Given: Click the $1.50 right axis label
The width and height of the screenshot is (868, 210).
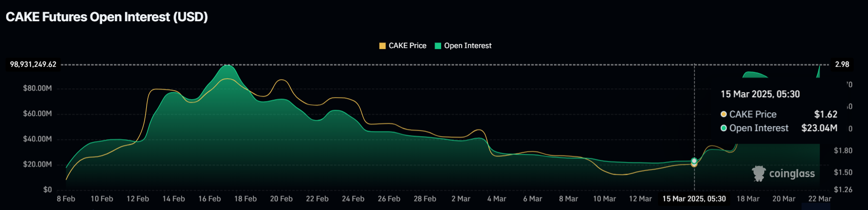Looking at the screenshot, I should 843,173.
